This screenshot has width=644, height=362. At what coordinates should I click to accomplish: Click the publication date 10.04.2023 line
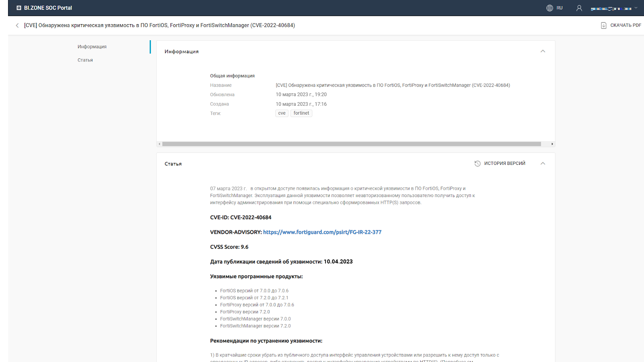pos(281,262)
